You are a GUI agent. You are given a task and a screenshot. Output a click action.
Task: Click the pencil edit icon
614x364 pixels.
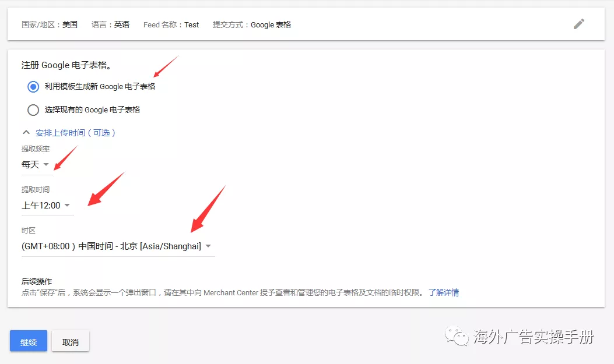pos(578,24)
